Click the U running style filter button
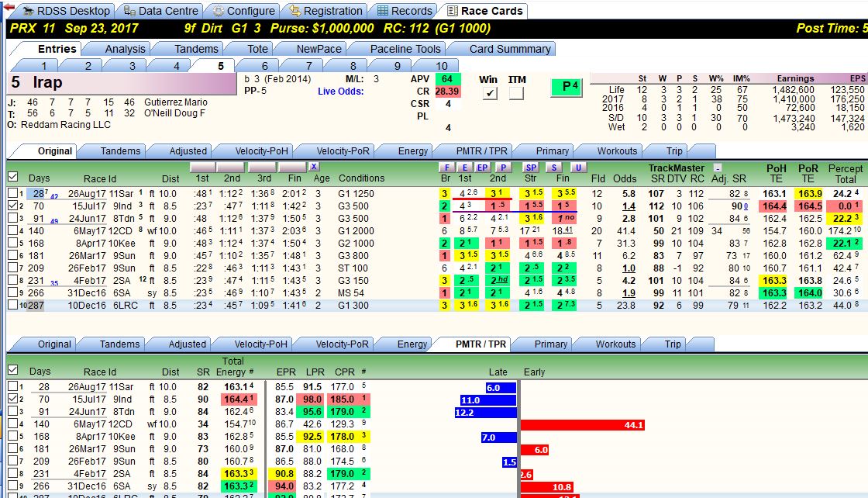This screenshot has height=498, width=868. [x=578, y=168]
